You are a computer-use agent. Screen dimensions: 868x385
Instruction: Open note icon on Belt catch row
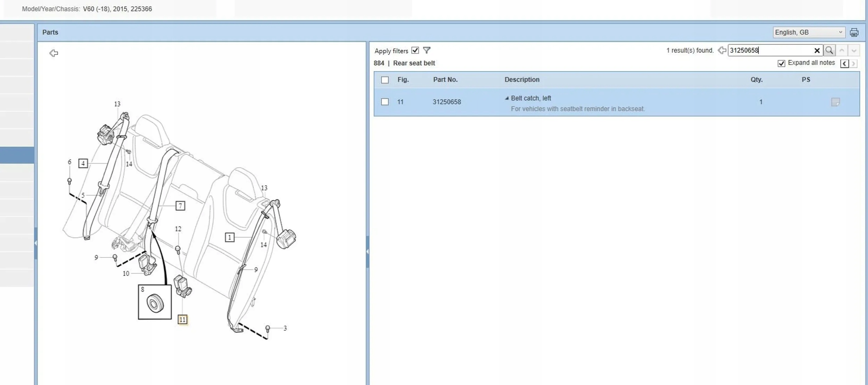835,102
